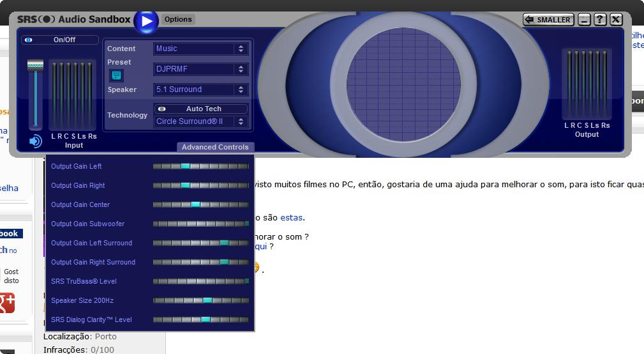
Task: Adjust the Output Gain Right Surround slider
Action: 201,262
